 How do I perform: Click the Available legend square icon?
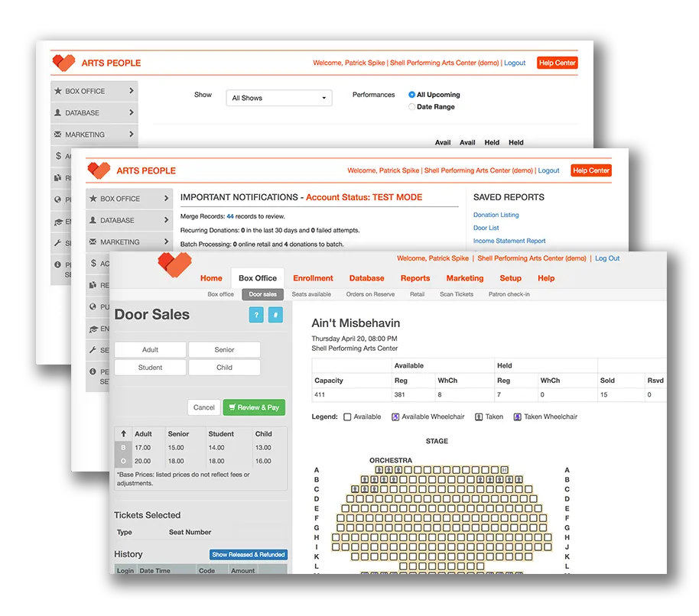coord(347,417)
